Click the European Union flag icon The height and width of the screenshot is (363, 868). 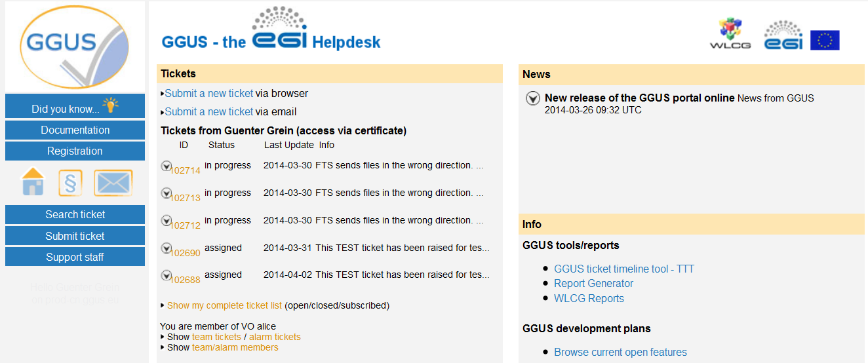[x=825, y=40]
